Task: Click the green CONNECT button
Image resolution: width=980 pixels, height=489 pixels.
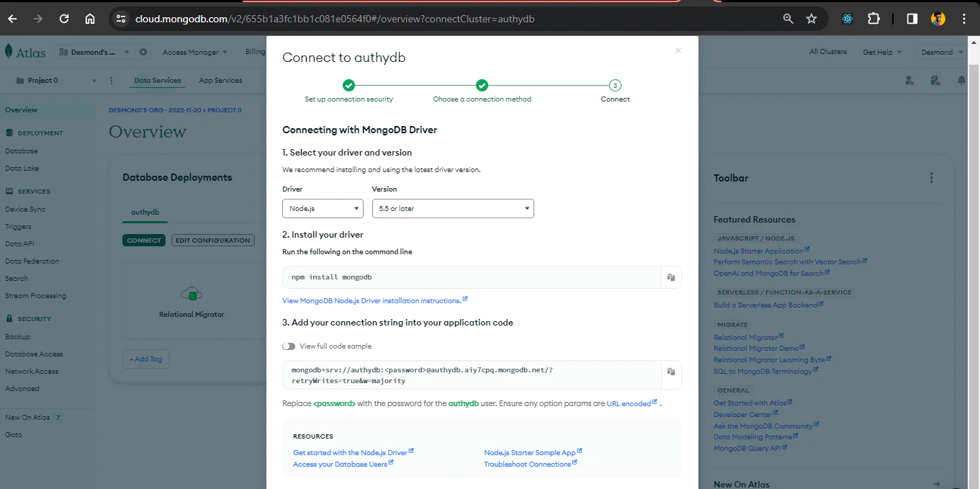Action: [144, 241]
